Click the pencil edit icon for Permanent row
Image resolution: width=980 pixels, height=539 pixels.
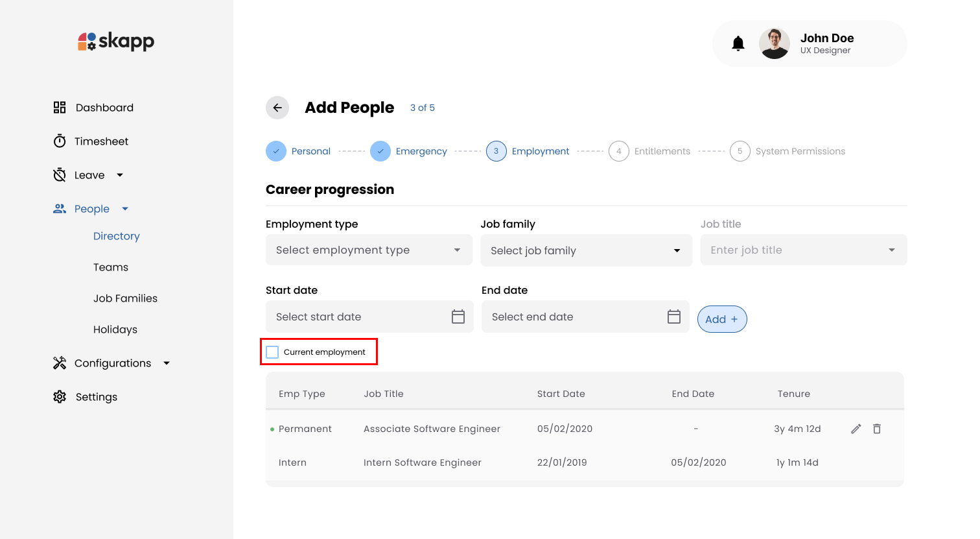click(856, 429)
